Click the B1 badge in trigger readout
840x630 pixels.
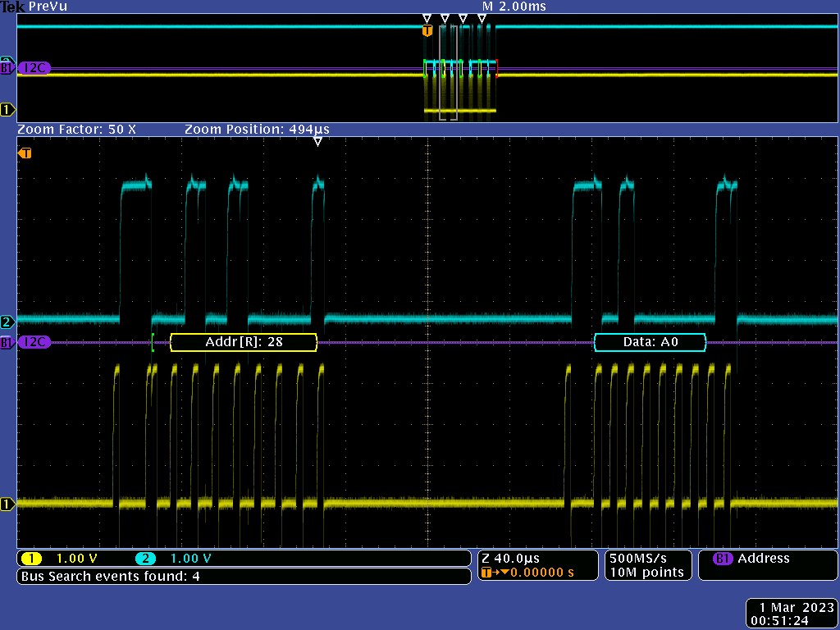(723, 559)
